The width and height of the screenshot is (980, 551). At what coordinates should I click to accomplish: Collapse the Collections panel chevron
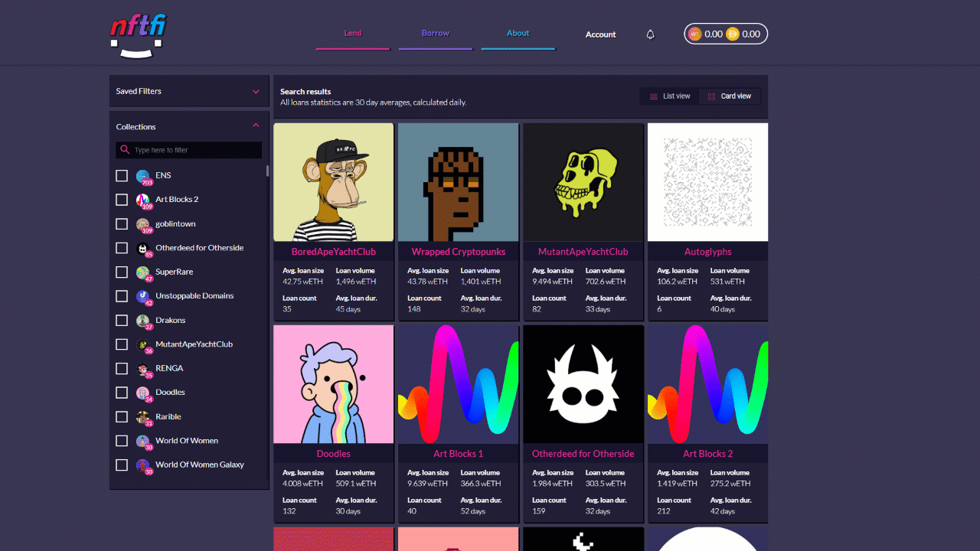pyautogui.click(x=256, y=126)
